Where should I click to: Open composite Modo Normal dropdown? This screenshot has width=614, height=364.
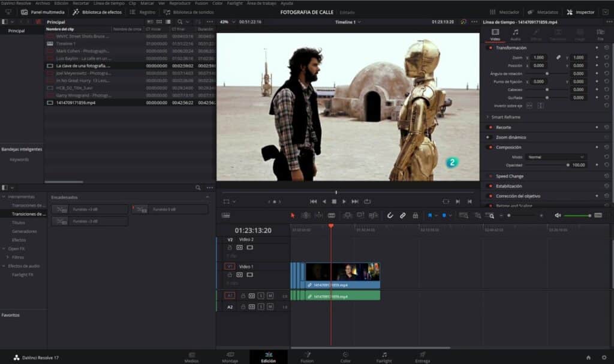point(556,157)
